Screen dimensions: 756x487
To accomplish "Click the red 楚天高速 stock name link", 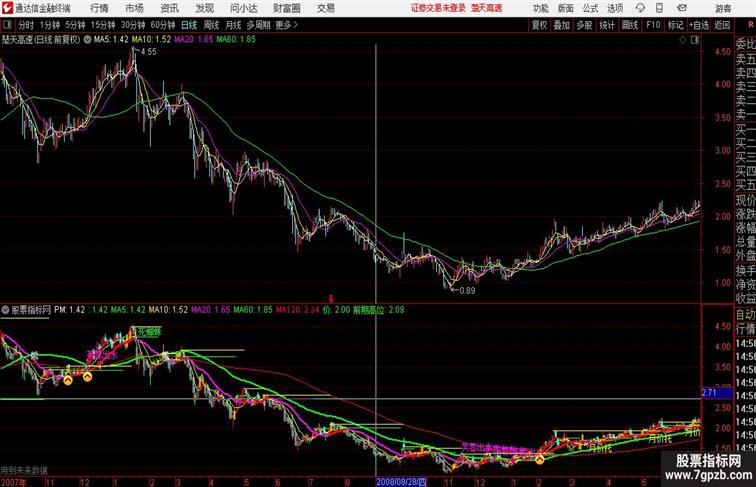I will click(x=486, y=8).
